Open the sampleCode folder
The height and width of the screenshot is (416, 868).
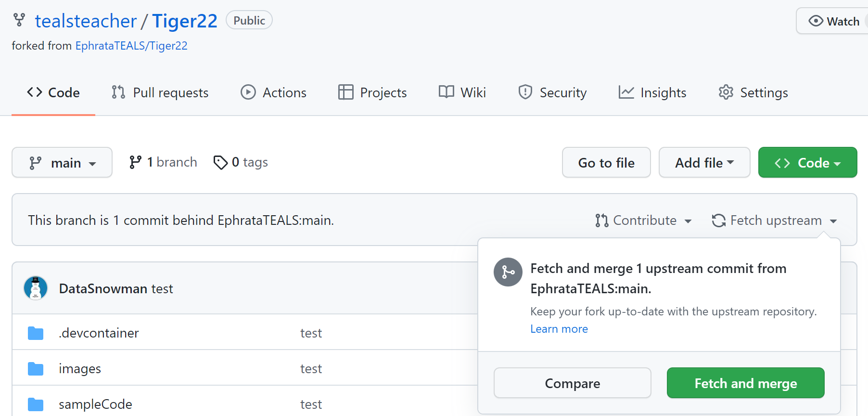click(x=95, y=404)
